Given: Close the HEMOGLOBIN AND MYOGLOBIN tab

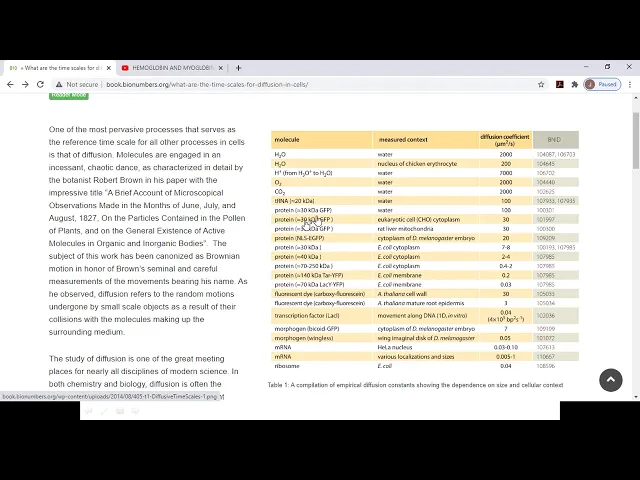Looking at the screenshot, I should (x=220, y=68).
